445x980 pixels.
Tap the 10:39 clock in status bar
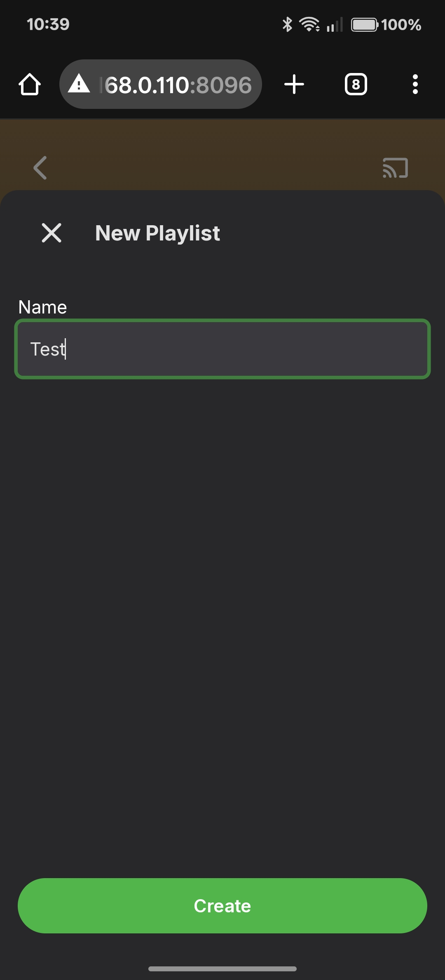pyautogui.click(x=48, y=24)
